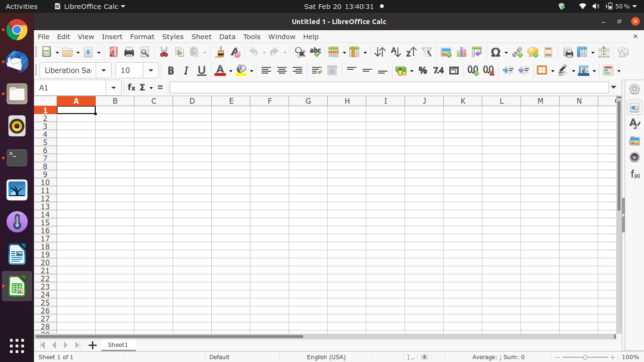Image resolution: width=644 pixels, height=362 pixels.
Task: Click the formula input line
Action: 389,88
